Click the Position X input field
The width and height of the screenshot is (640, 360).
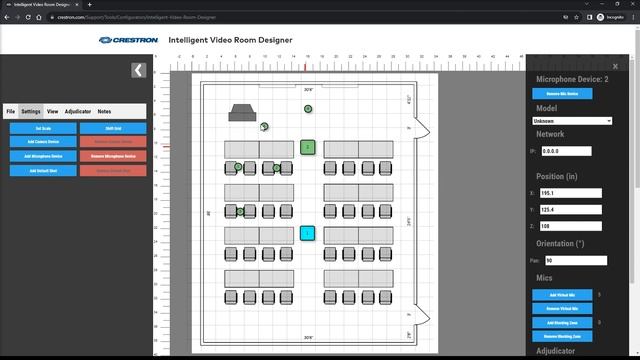pos(571,193)
